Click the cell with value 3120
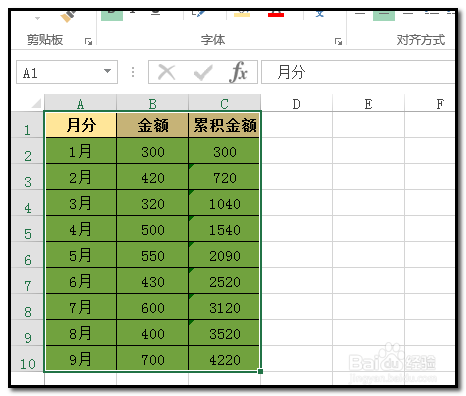The image size is (466, 396). 224,307
